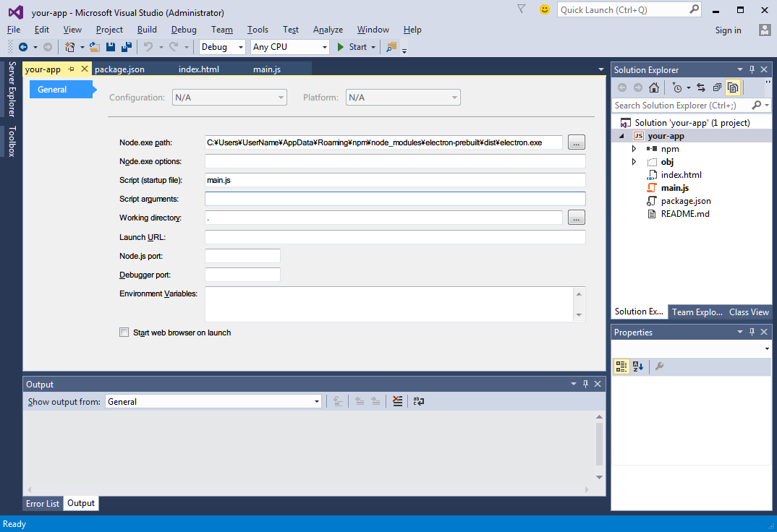Expand the npm node
This screenshot has height=532, width=777.
point(634,149)
